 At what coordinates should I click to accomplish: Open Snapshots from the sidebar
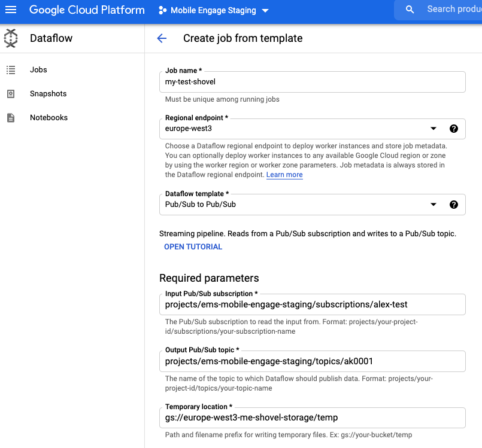coord(48,94)
